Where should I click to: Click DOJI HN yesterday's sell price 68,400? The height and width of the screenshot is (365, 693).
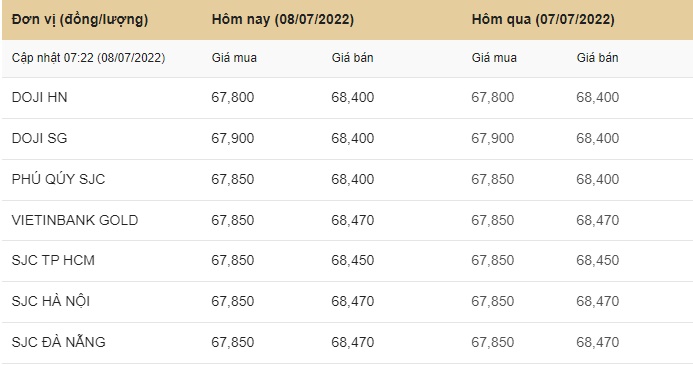point(598,97)
